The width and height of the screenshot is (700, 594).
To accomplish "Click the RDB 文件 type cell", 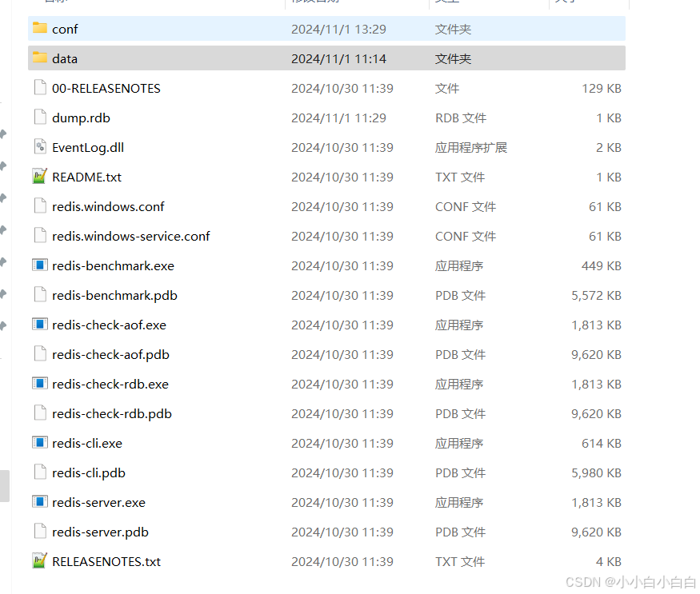I will (x=461, y=118).
